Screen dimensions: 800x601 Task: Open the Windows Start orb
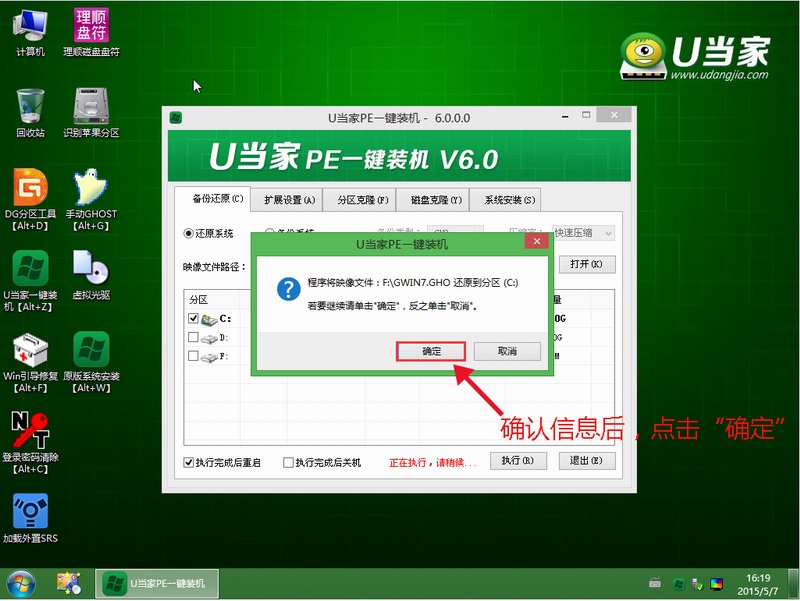tap(21, 584)
